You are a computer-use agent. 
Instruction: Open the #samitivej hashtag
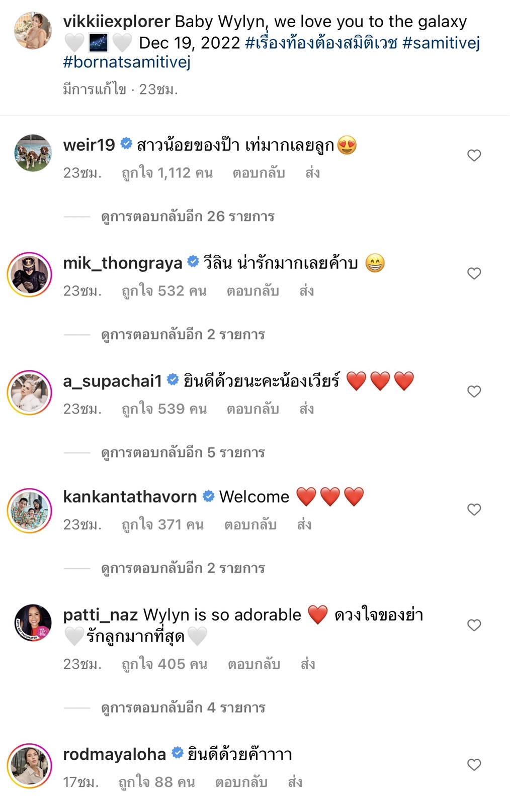441,43
